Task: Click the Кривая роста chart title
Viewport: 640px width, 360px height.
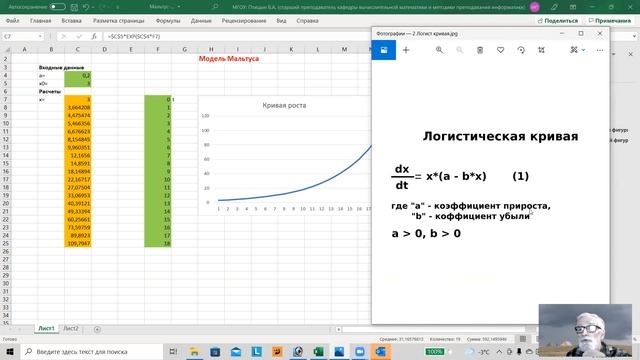Action: click(284, 105)
